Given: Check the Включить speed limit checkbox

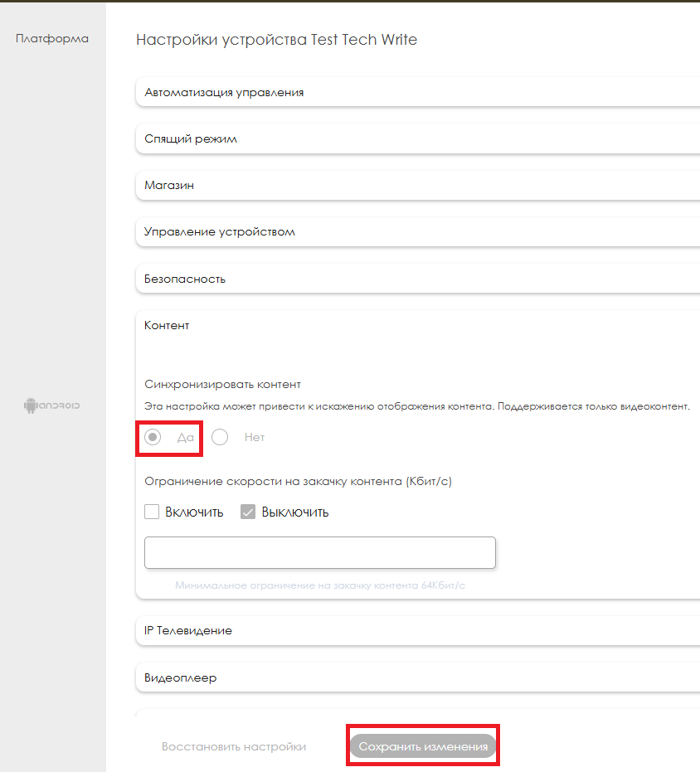Looking at the screenshot, I should 152,512.
